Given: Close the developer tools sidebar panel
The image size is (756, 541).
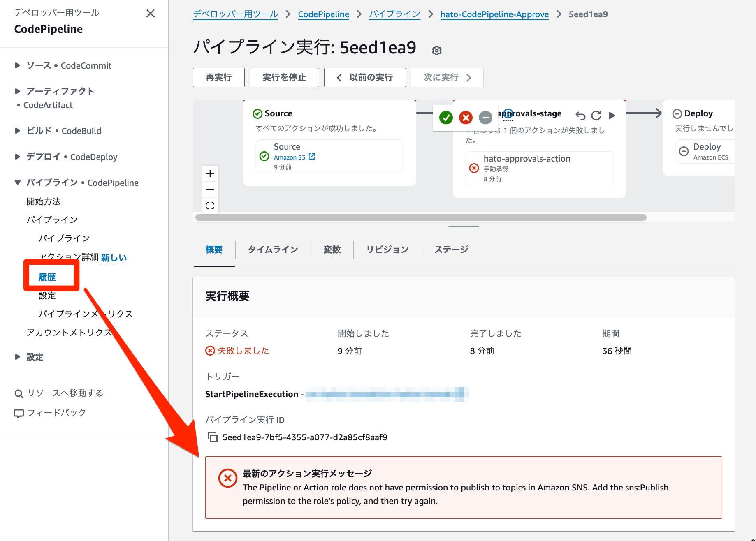Looking at the screenshot, I should point(151,14).
